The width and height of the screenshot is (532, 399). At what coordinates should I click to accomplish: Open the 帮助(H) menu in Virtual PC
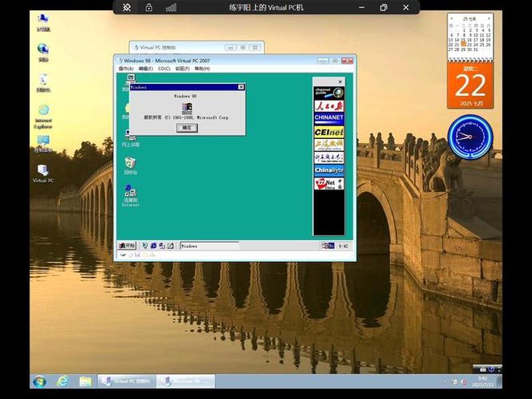(x=202, y=68)
